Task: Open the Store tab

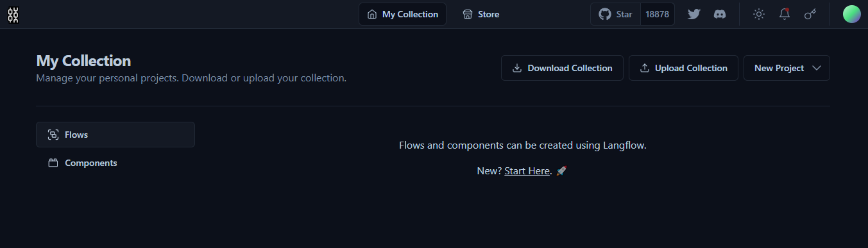Action: click(x=481, y=14)
